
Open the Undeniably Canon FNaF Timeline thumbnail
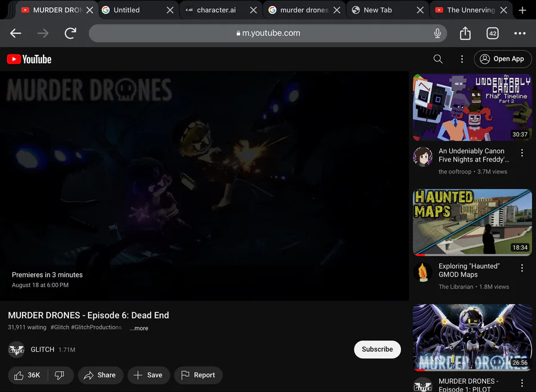pyautogui.click(x=472, y=107)
